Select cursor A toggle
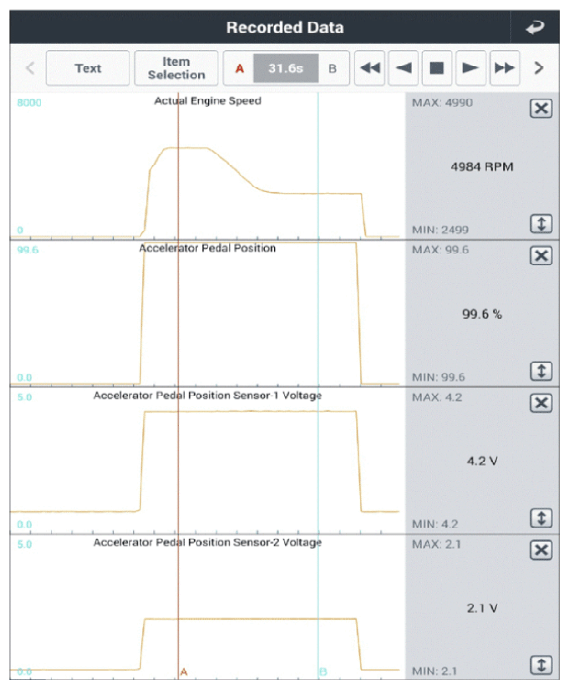This screenshot has width=569, height=689. pyautogui.click(x=239, y=69)
